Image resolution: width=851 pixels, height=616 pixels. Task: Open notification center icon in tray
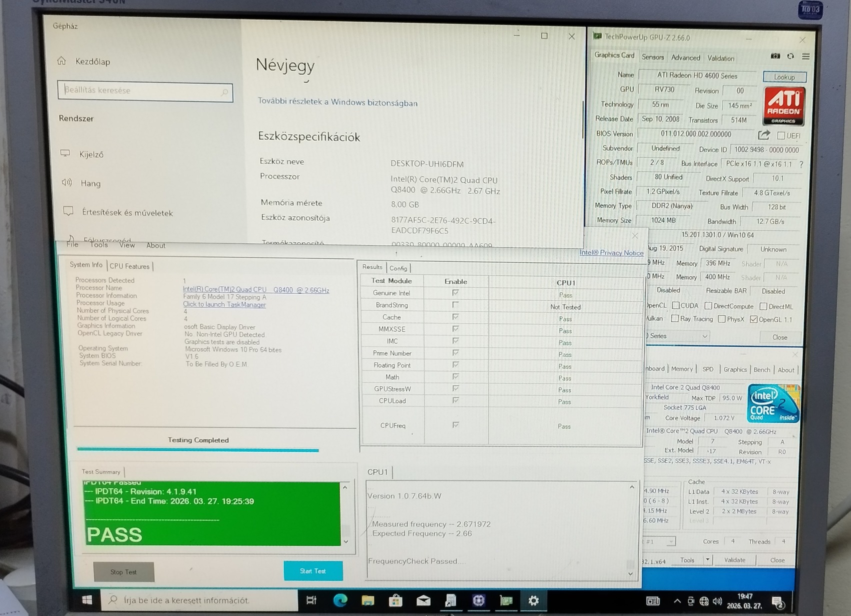[778, 602]
